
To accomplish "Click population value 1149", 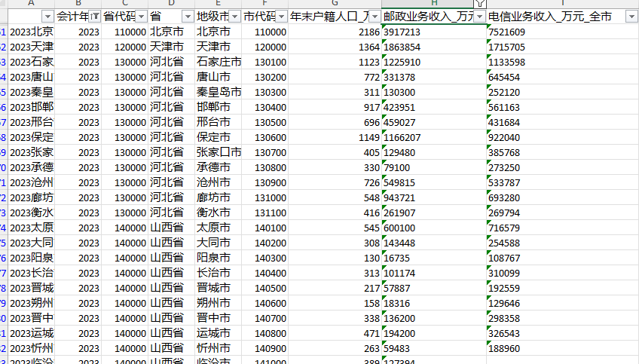I will [x=335, y=137].
